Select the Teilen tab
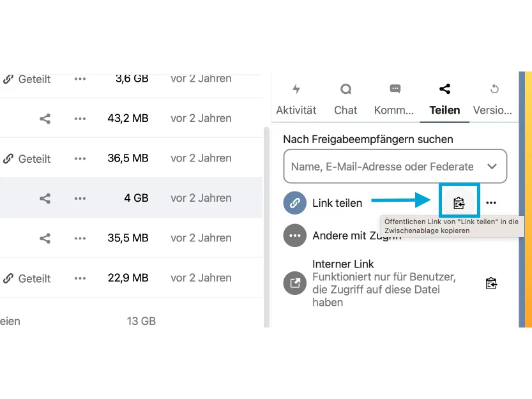 (x=445, y=100)
